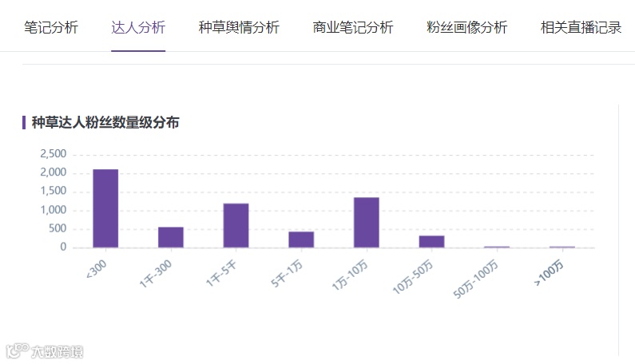Select the 达人分析 tab
Image resolution: width=635 pixels, height=364 pixels.
138,27
